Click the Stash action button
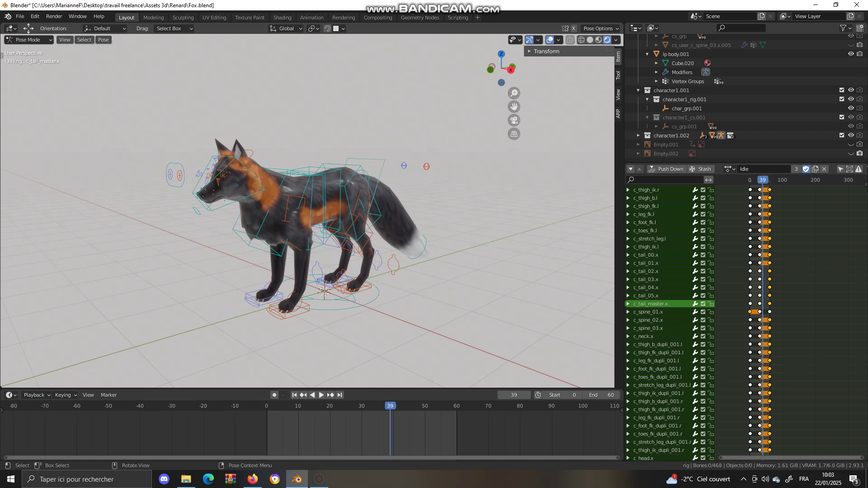 700,169
